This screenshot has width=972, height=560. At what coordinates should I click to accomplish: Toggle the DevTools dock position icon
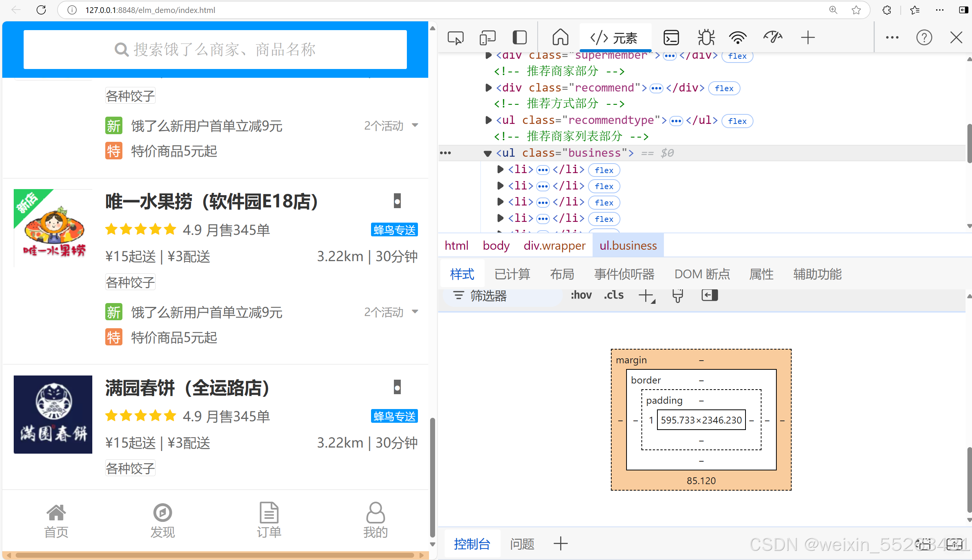click(x=520, y=37)
